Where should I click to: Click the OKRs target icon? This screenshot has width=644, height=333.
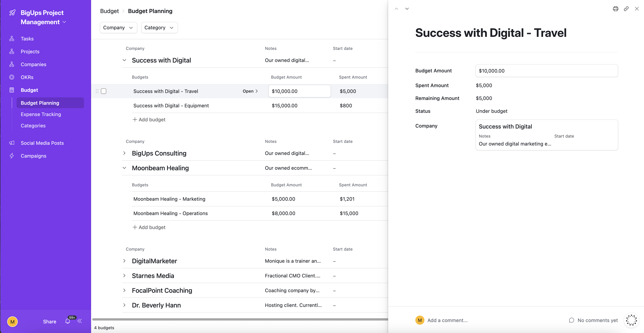tap(12, 77)
